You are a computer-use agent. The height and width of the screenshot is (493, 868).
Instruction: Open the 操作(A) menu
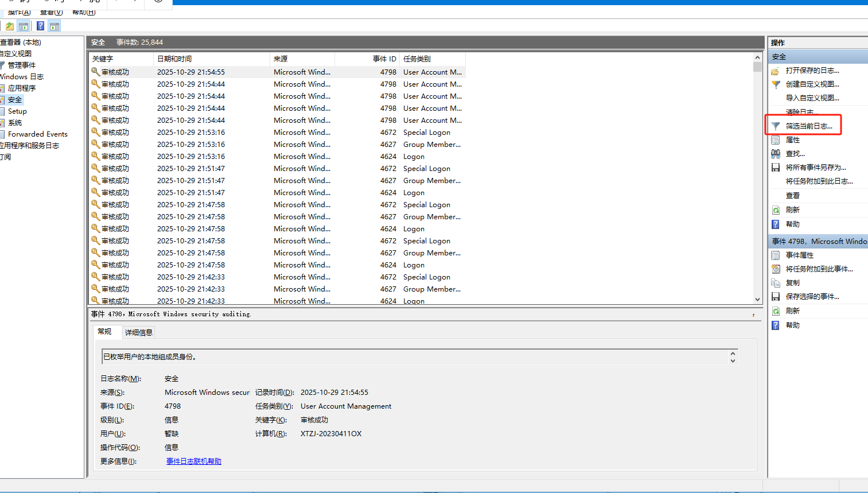tap(19, 12)
